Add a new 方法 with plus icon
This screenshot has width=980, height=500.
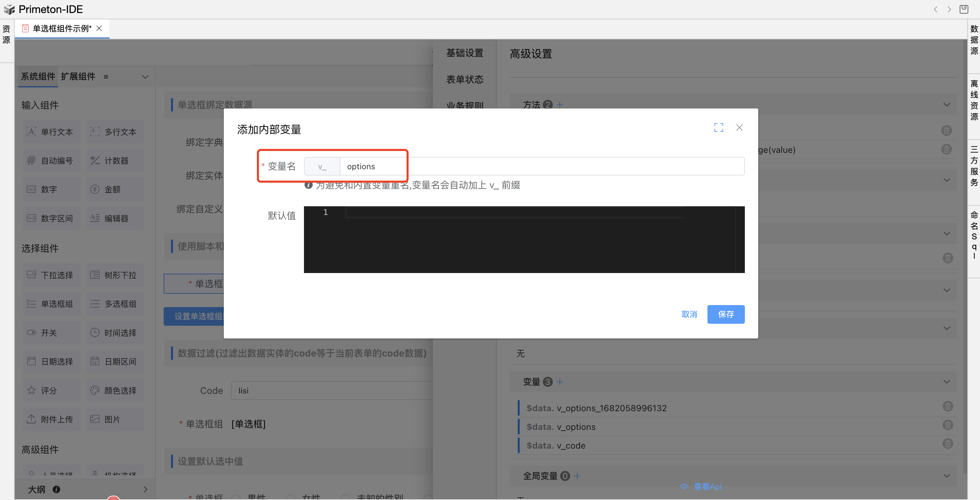[559, 104]
